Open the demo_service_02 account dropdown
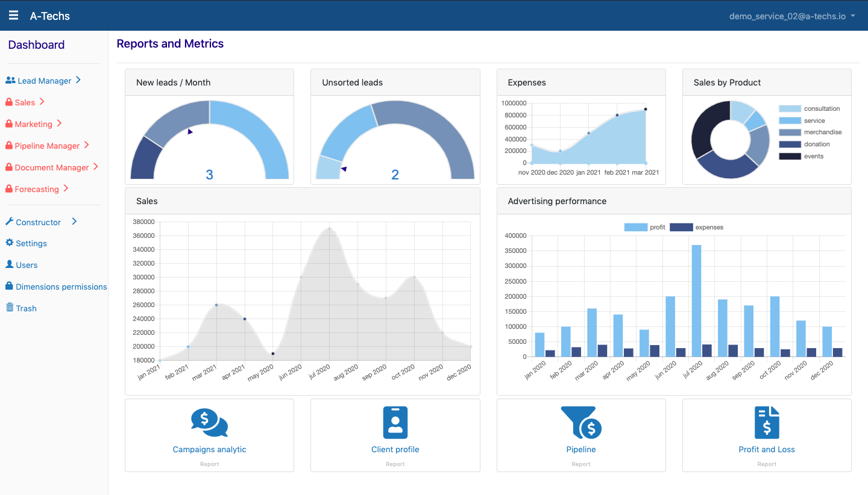Viewport: 868px width, 495px height. click(792, 16)
